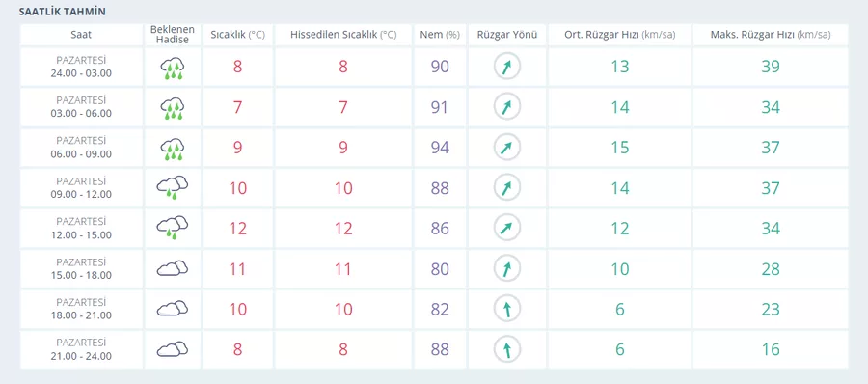Click cloudy icon for 18.00 - 21.00
This screenshot has height=384, width=868.
pos(173,309)
